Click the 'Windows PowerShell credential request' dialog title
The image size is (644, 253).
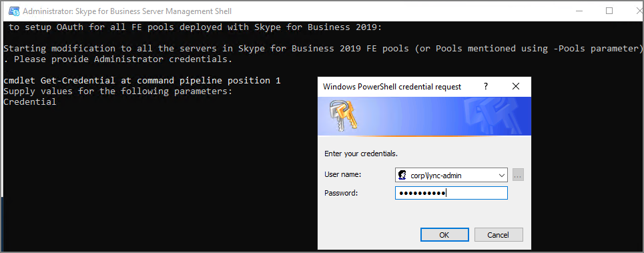click(392, 87)
